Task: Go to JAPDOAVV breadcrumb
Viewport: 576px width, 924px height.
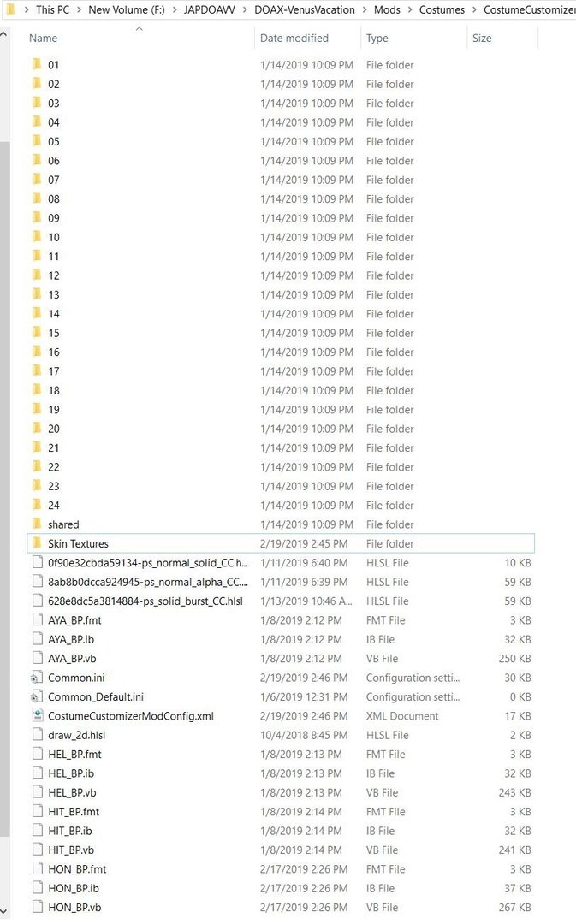Action: [x=210, y=9]
